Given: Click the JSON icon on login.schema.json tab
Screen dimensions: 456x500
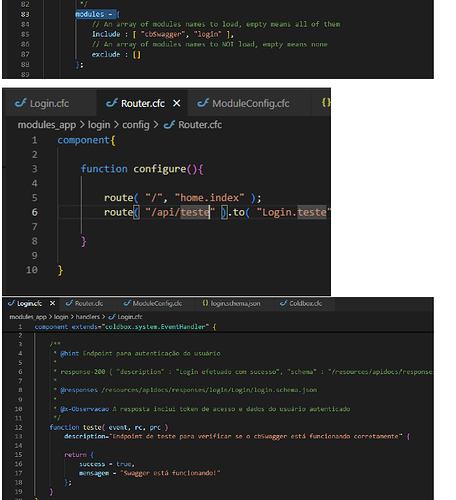Looking at the screenshot, I should click(205, 303).
